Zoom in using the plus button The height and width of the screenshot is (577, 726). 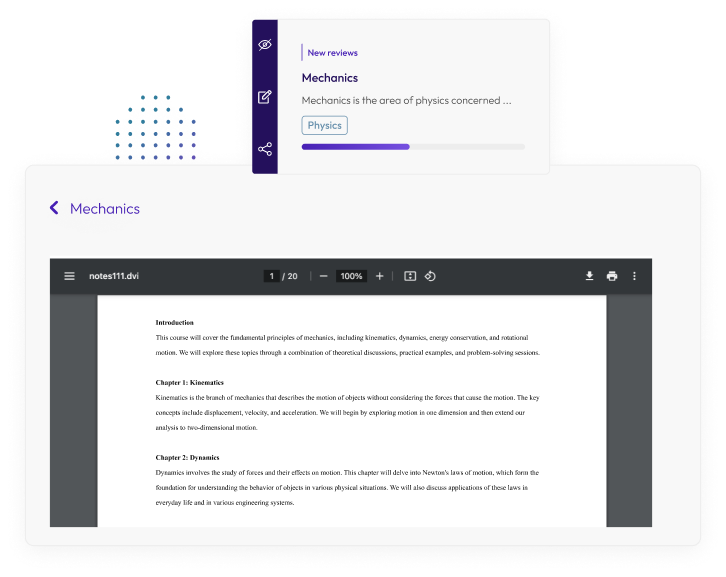(379, 276)
